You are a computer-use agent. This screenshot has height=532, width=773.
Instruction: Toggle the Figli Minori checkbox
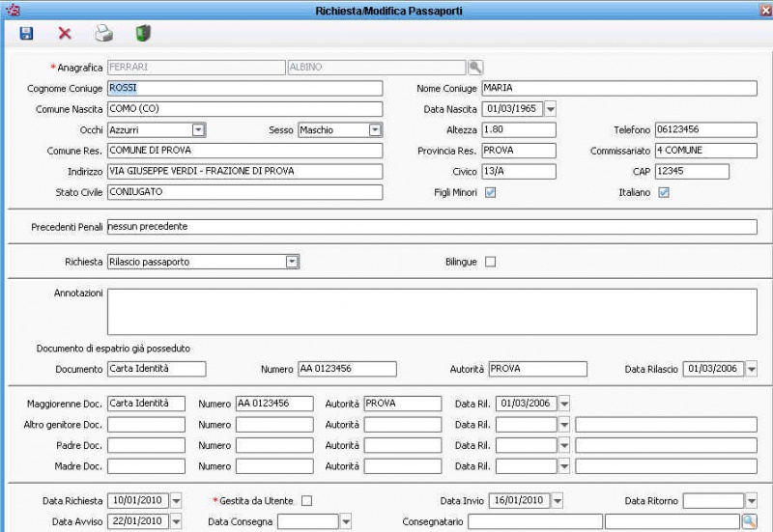click(x=490, y=192)
